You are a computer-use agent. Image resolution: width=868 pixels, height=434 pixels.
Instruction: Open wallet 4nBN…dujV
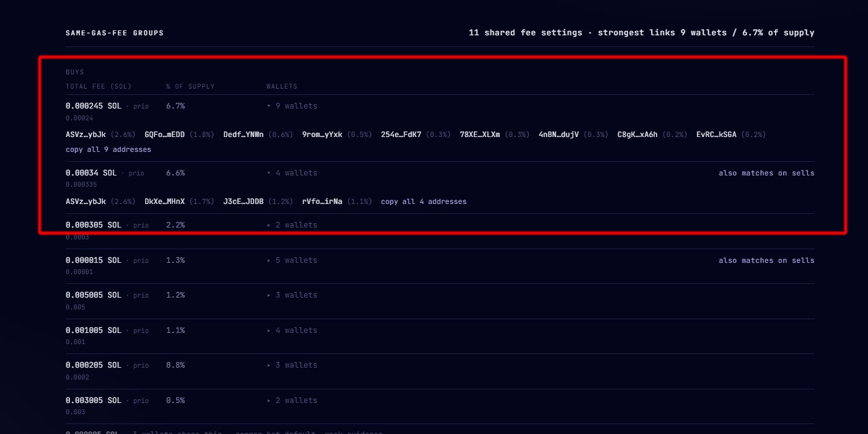[x=559, y=135]
